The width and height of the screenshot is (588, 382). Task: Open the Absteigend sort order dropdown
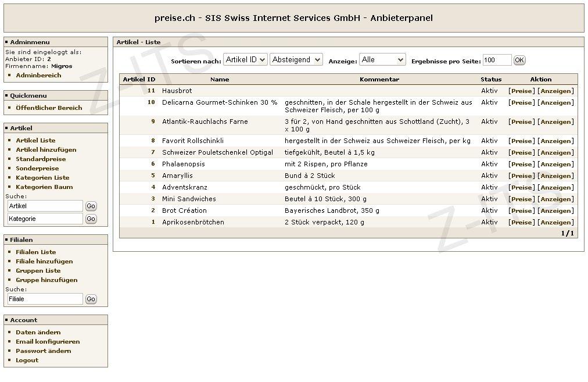pyautogui.click(x=296, y=60)
